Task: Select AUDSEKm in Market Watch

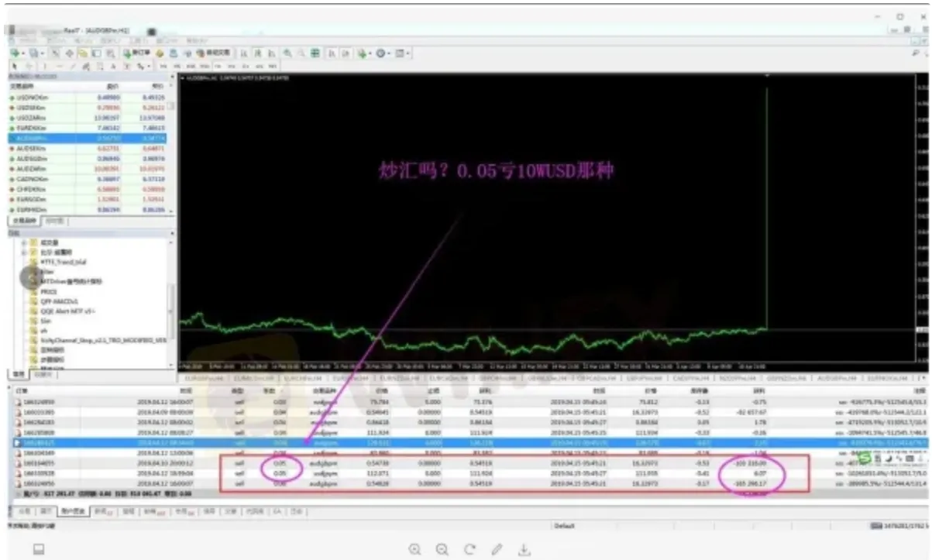Action: pyautogui.click(x=87, y=149)
